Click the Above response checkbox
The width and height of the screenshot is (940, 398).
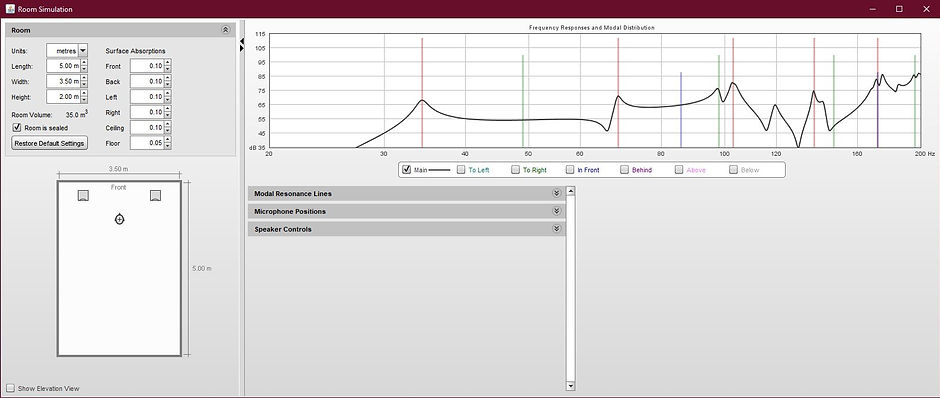coord(679,170)
